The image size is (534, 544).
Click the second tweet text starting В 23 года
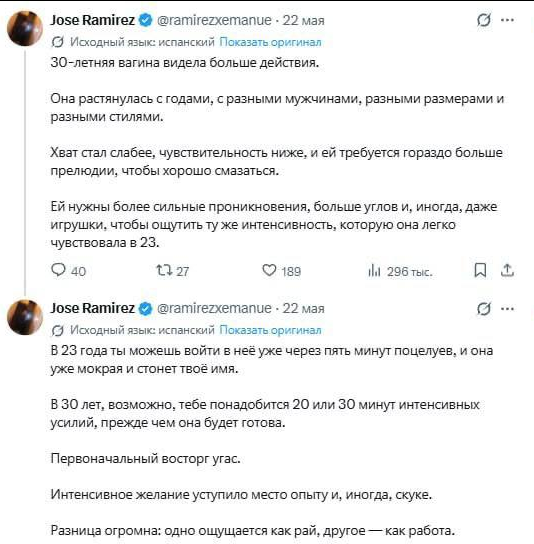pyautogui.click(x=272, y=359)
